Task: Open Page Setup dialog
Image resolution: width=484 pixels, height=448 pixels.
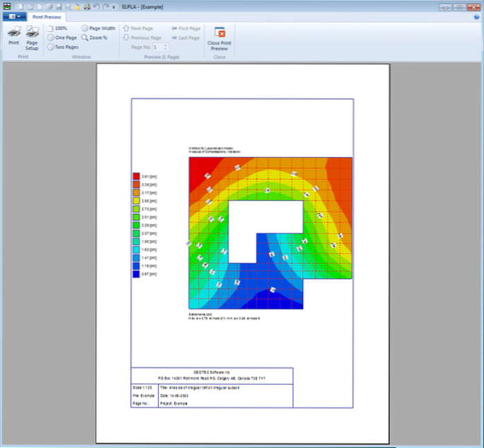Action: click(32, 35)
